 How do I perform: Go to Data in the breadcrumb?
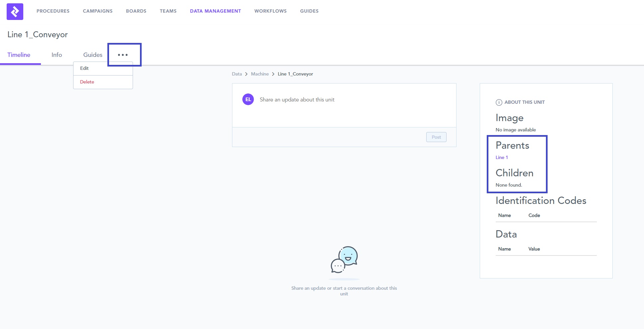tap(237, 74)
